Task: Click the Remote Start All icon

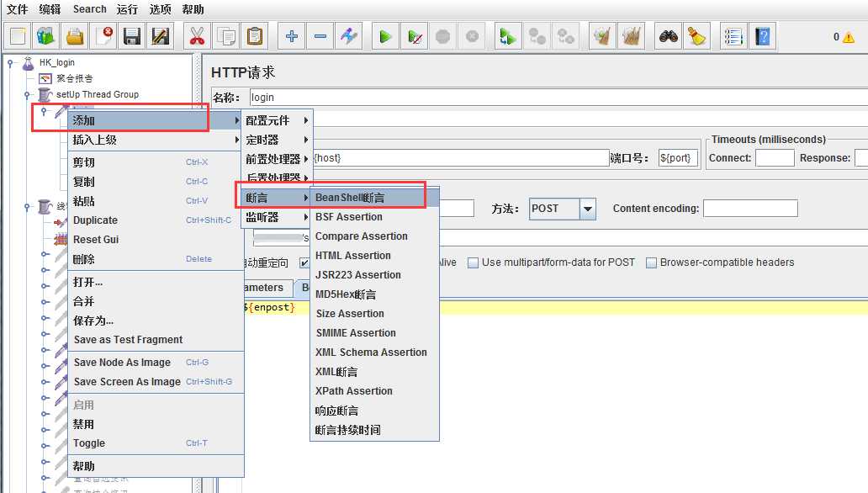Action: tap(508, 36)
